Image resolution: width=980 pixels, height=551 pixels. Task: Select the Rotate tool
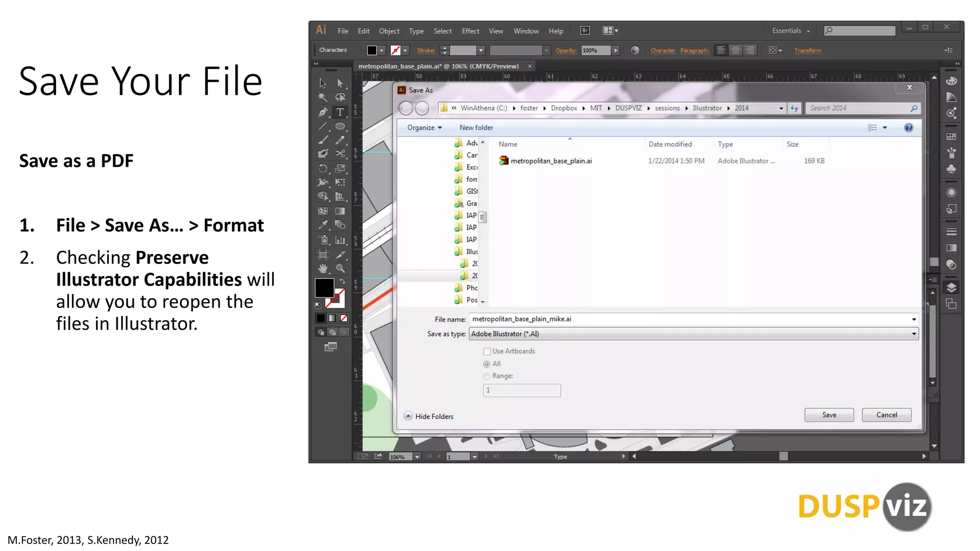pos(323,168)
